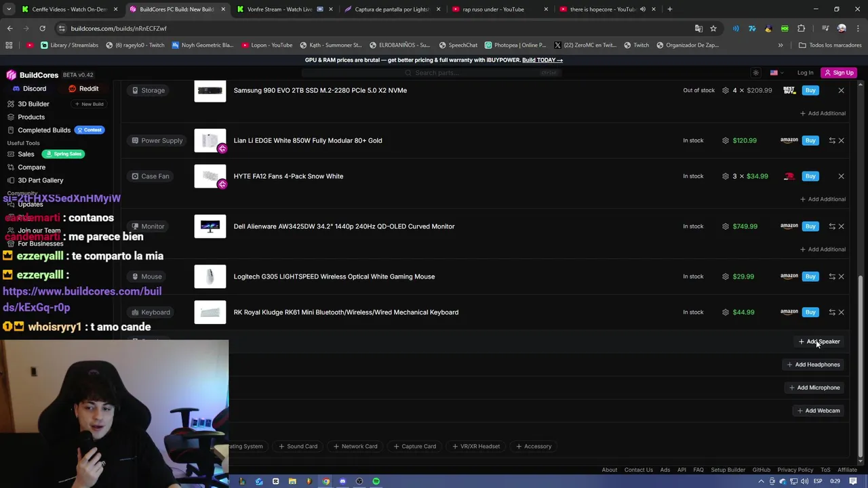868x488 pixels.
Task: Add a Network Card category
Action: [x=355, y=447]
